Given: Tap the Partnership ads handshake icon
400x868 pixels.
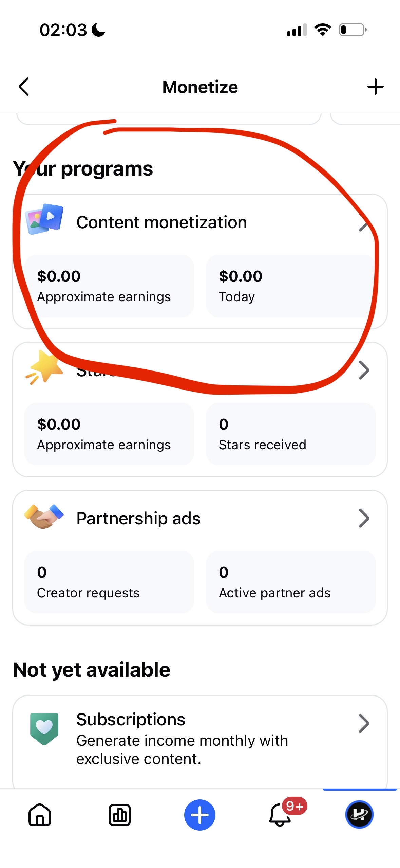Looking at the screenshot, I should coord(44,516).
